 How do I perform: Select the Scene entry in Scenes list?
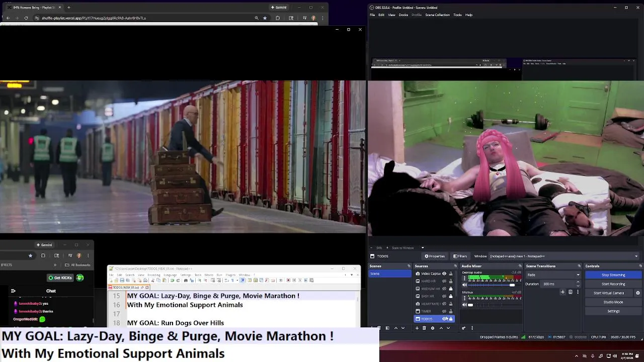click(x=390, y=274)
